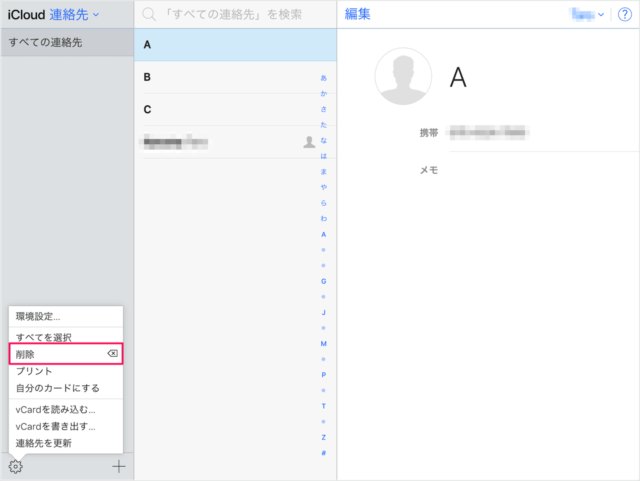The height and width of the screenshot is (481, 640).
Task: Choose 連絡先を更新 in the menu
Action: [44, 443]
